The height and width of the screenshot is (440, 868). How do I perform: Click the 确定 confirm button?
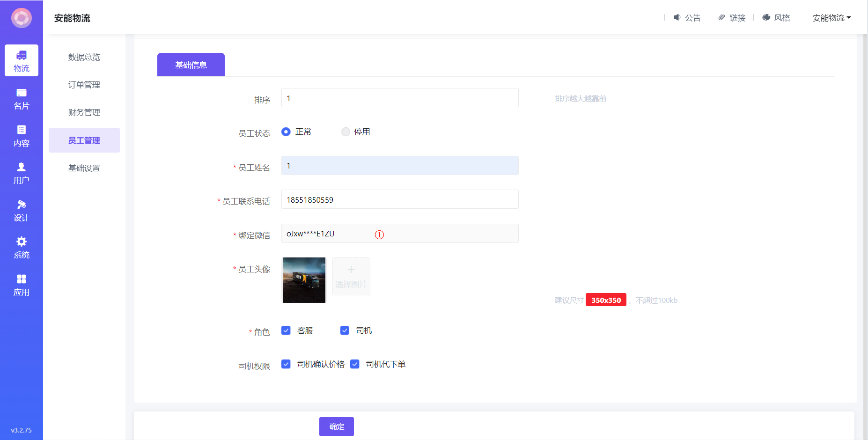(337, 426)
